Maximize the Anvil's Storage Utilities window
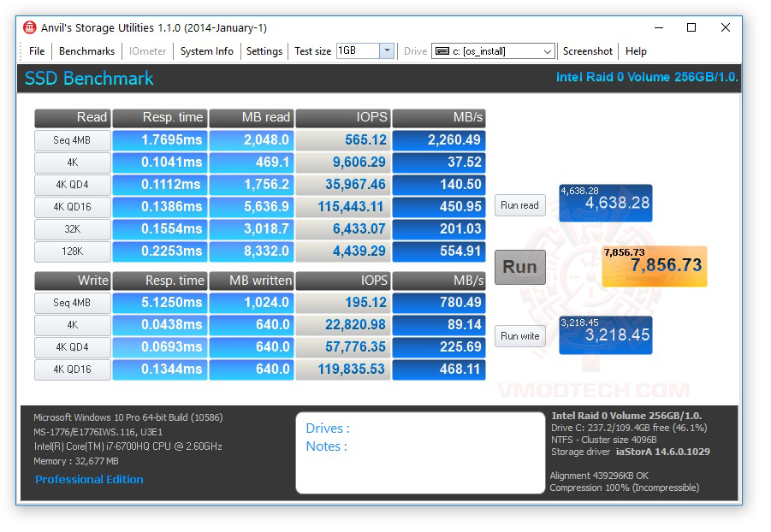771x532 pixels. click(x=691, y=27)
